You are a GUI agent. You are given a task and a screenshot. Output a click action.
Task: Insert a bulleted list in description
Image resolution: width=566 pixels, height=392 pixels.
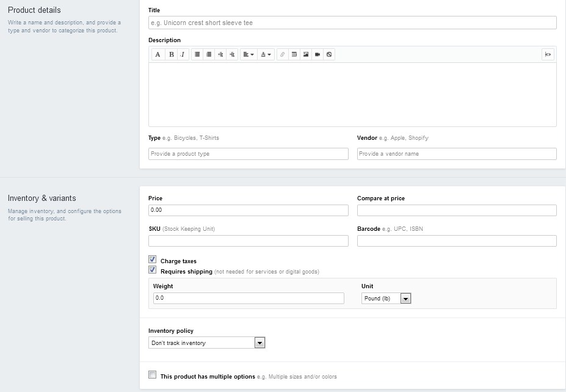(197, 54)
